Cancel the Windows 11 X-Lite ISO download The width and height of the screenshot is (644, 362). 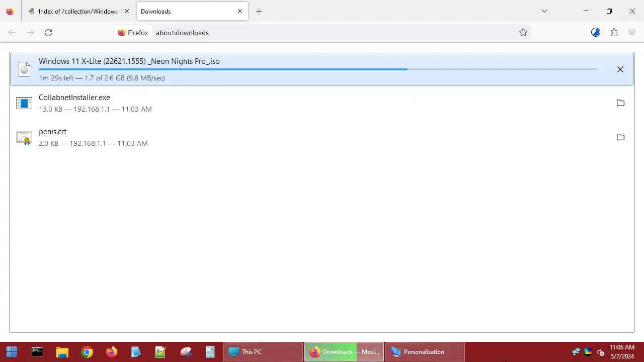click(620, 69)
